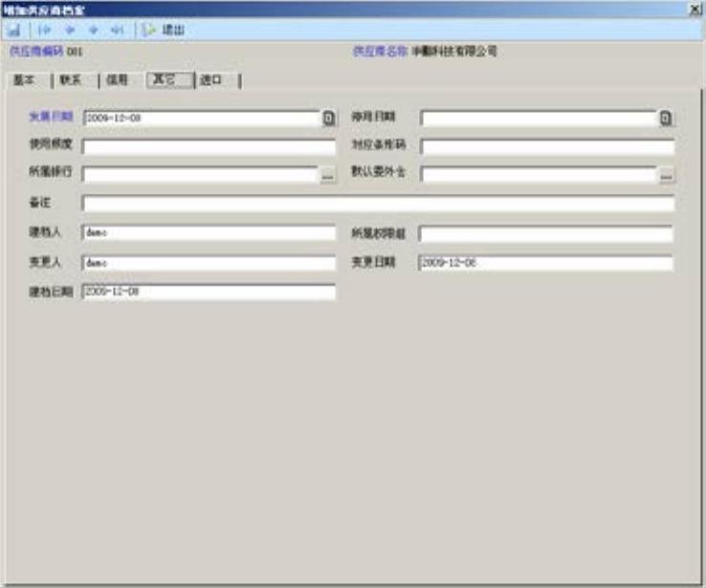Go to the previous record arrow

(70, 31)
